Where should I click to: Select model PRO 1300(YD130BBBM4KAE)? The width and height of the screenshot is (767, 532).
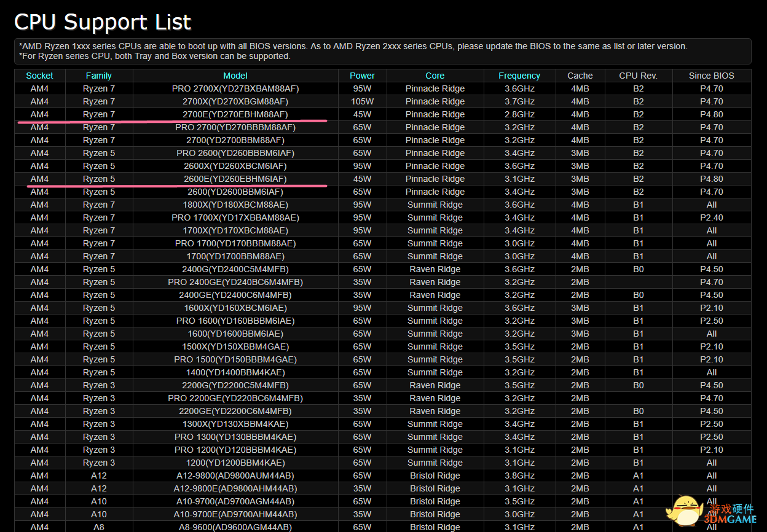[235, 437]
